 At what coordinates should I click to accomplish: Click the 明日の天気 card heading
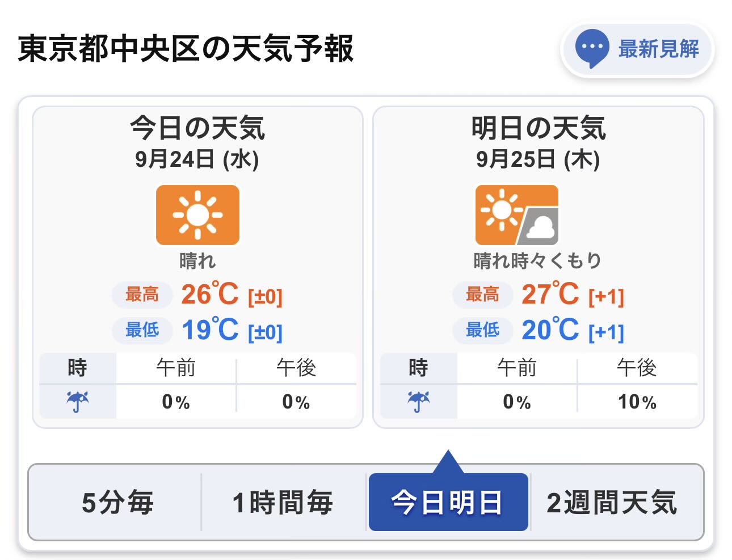tap(538, 128)
